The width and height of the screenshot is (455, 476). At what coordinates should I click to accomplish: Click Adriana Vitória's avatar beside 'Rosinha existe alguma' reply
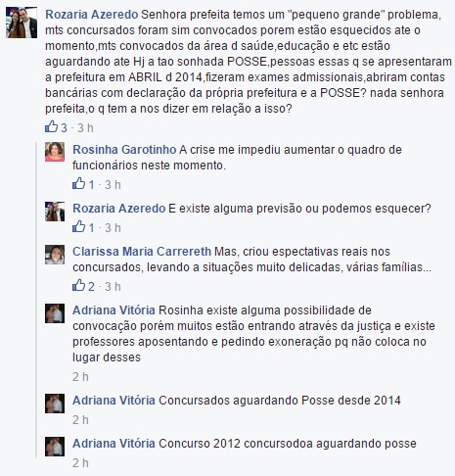click(55, 313)
